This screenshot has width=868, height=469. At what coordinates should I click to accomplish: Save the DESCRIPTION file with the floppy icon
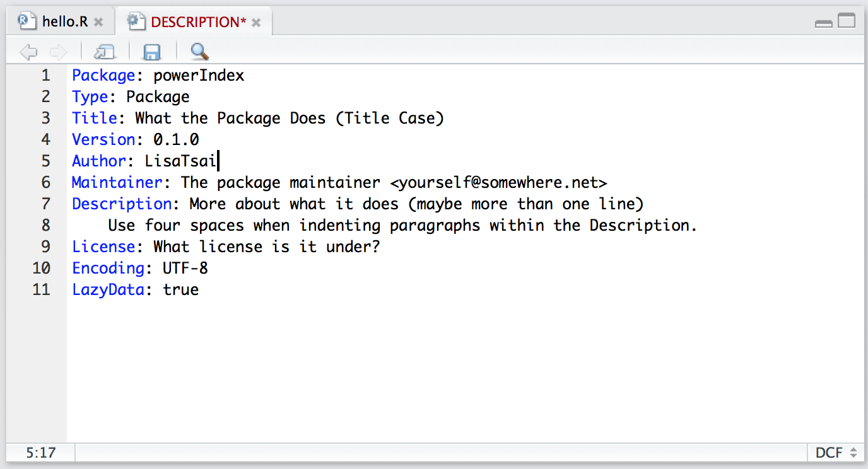[x=152, y=52]
